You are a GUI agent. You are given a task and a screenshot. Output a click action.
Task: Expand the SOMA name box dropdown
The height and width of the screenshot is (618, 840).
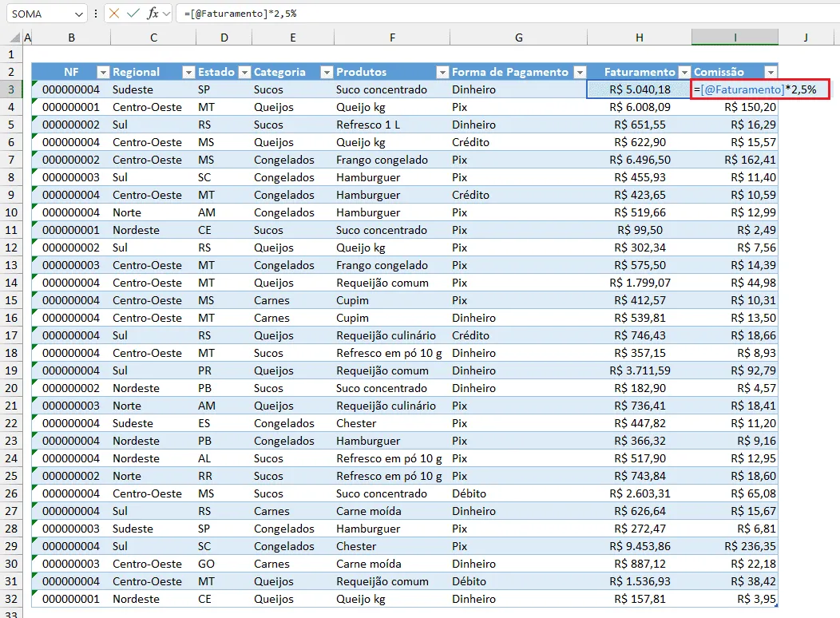[79, 14]
